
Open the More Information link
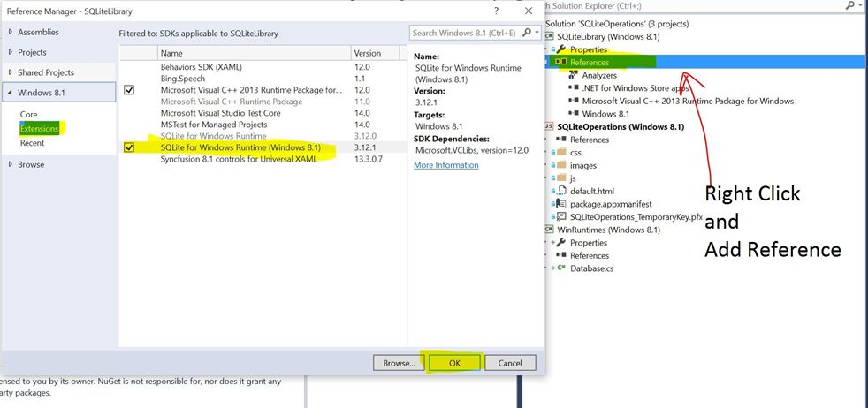(446, 165)
